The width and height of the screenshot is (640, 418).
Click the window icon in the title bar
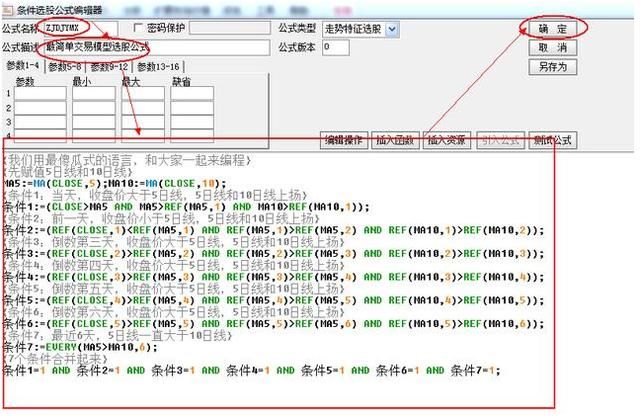pos(7,8)
